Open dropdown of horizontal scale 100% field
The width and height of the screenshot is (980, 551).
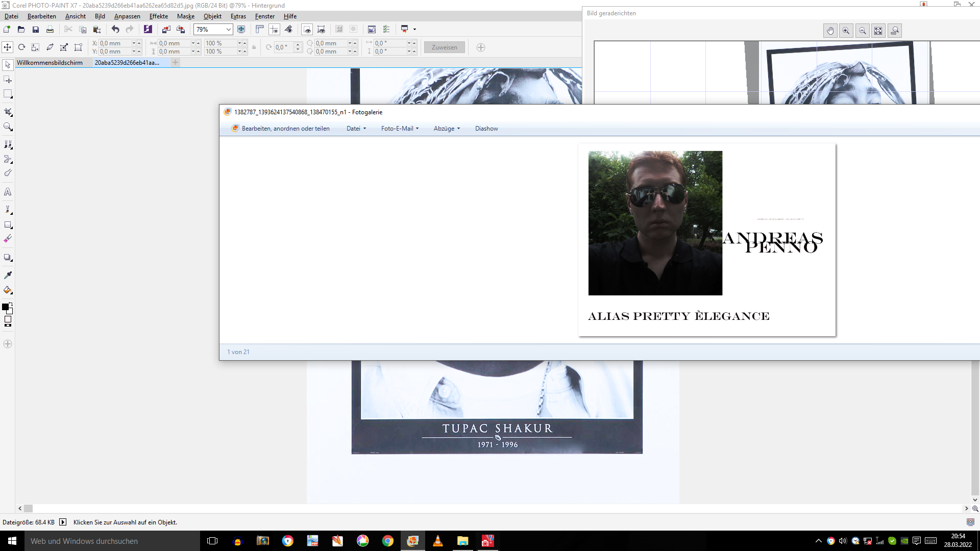click(239, 43)
